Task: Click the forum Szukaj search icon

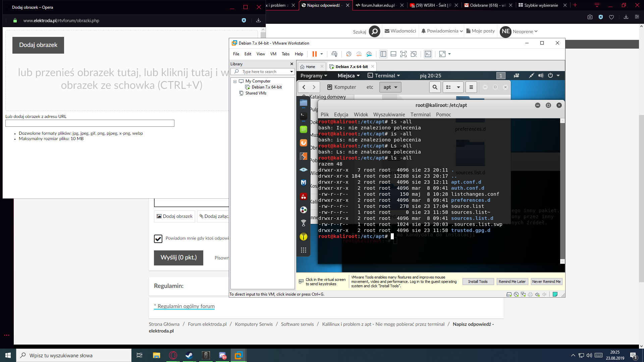Action: click(x=375, y=32)
